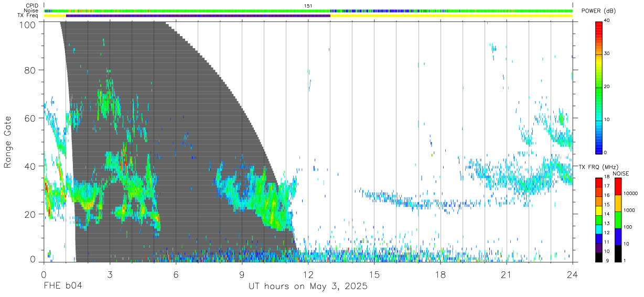Click the CPID label at top left
This screenshot has height=297, width=644.
tap(31, 6)
